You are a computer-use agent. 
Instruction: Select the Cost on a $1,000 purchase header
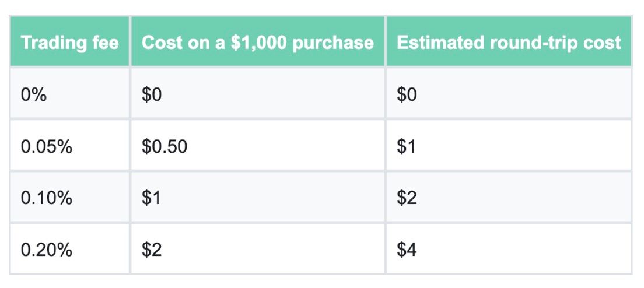point(258,41)
